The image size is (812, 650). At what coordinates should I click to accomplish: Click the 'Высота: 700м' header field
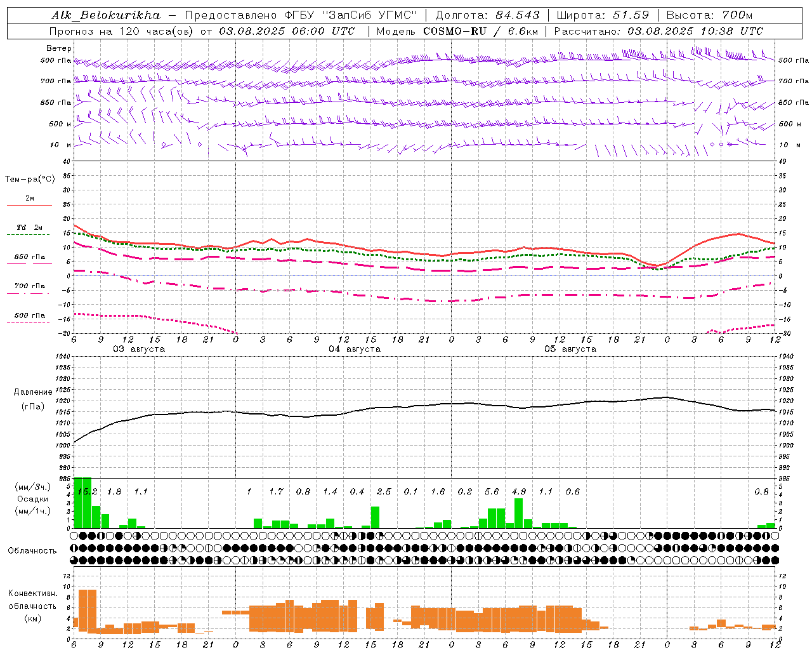click(x=709, y=15)
